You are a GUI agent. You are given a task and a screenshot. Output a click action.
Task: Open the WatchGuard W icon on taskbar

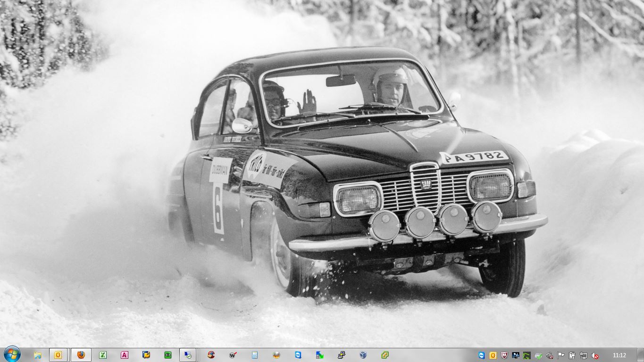[x=233, y=355]
